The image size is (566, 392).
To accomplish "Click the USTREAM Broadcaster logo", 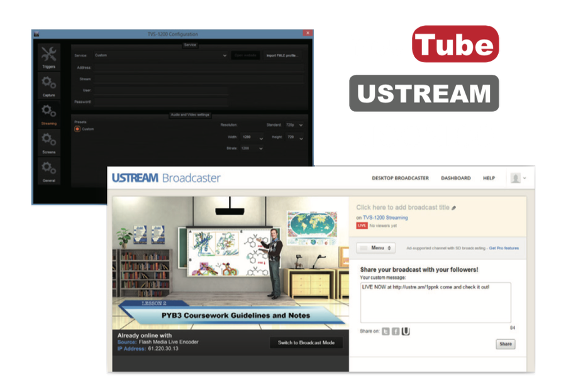I will [x=166, y=178].
